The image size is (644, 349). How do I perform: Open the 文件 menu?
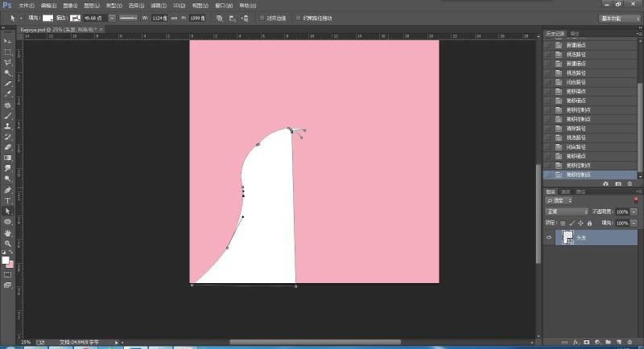pyautogui.click(x=27, y=6)
